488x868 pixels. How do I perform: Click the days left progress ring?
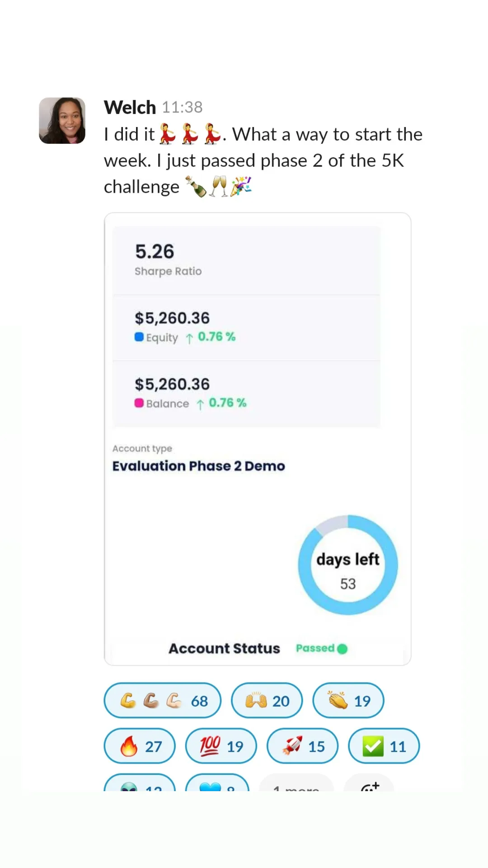[348, 565]
